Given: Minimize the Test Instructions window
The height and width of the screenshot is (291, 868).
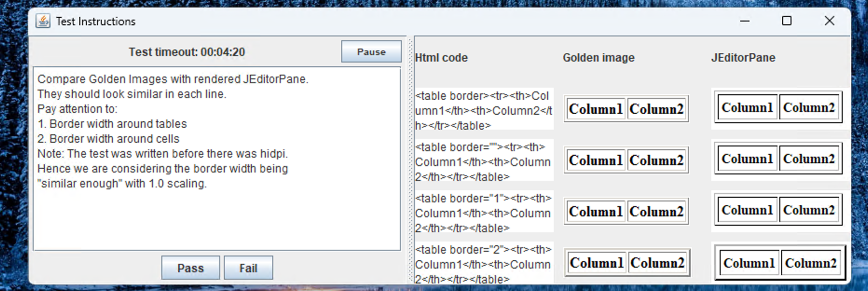Looking at the screenshot, I should tap(744, 21).
